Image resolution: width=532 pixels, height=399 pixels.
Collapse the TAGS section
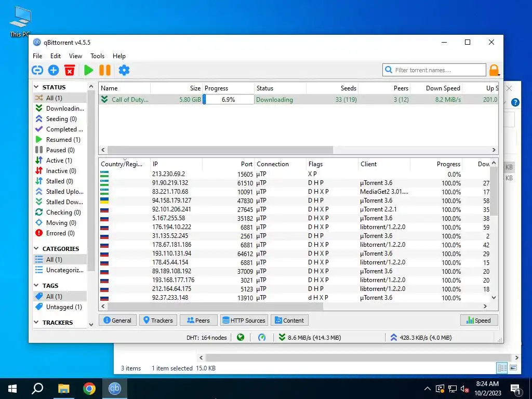click(x=36, y=286)
